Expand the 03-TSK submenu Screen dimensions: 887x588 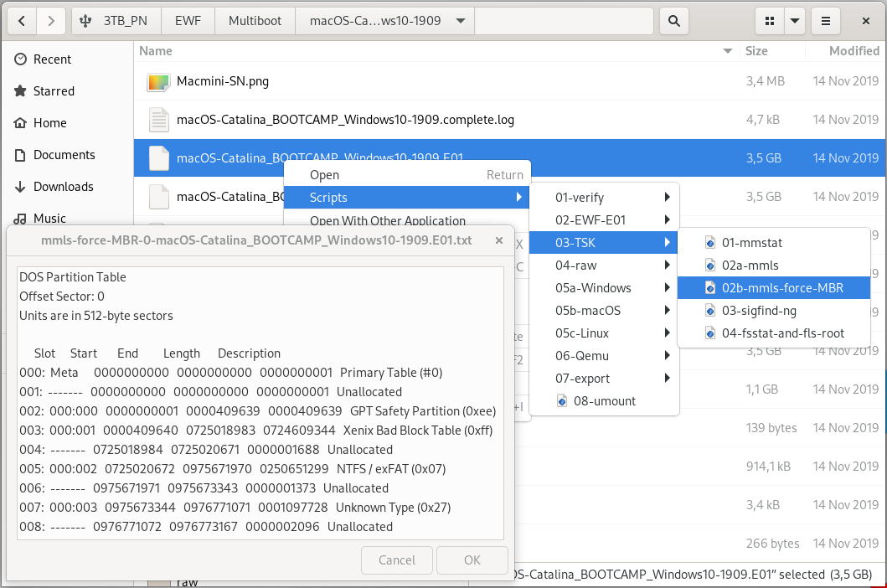(604, 243)
